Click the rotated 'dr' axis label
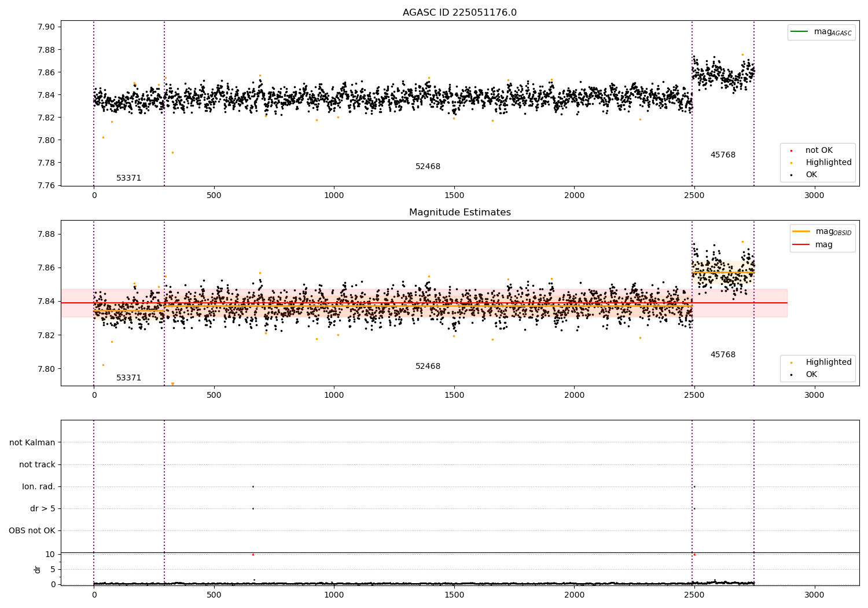 (38, 569)
